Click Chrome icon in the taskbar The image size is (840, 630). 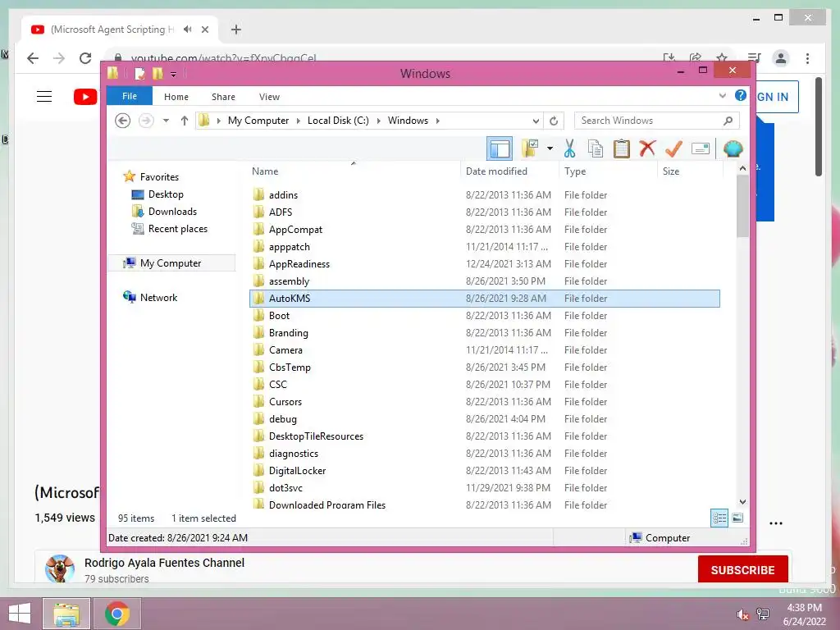117,614
